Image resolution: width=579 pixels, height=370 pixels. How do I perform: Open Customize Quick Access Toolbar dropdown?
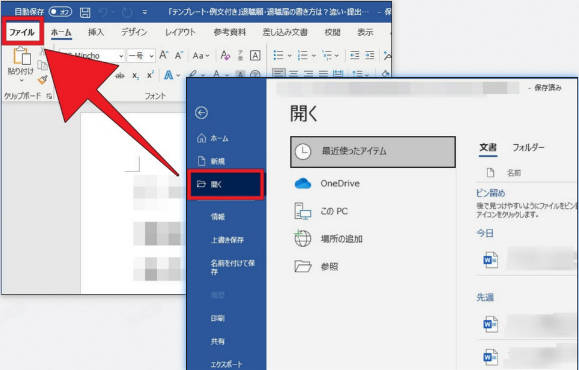point(145,12)
